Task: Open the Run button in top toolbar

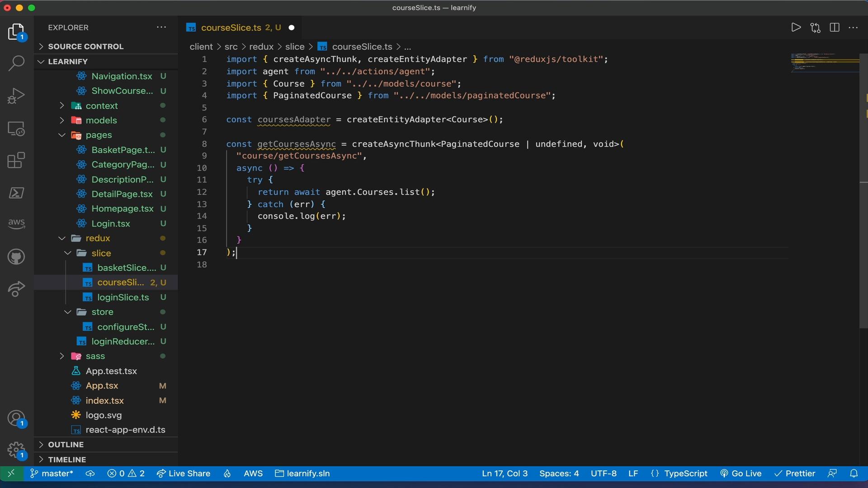Action: point(796,28)
